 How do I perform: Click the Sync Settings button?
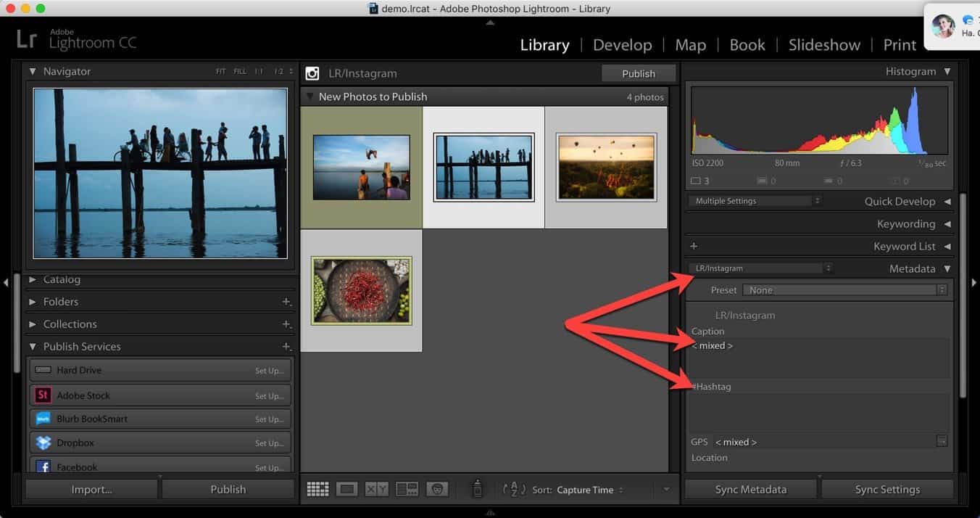887,490
